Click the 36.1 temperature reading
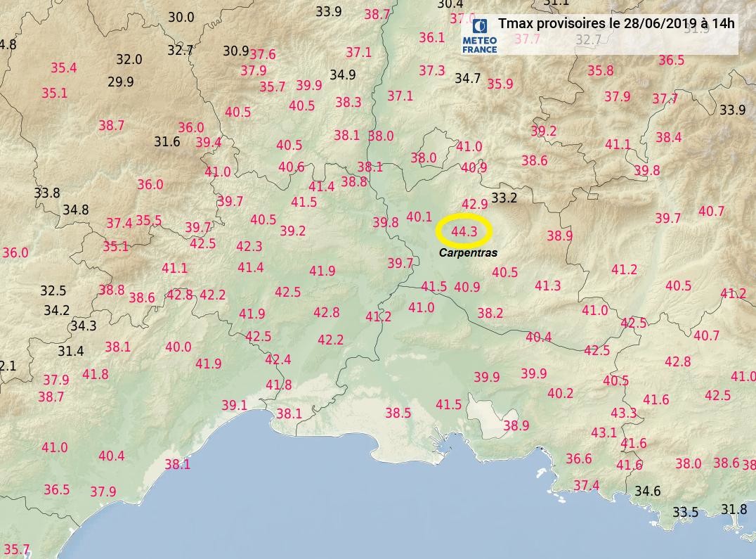Viewport: 756px width, 559px height. point(431,38)
